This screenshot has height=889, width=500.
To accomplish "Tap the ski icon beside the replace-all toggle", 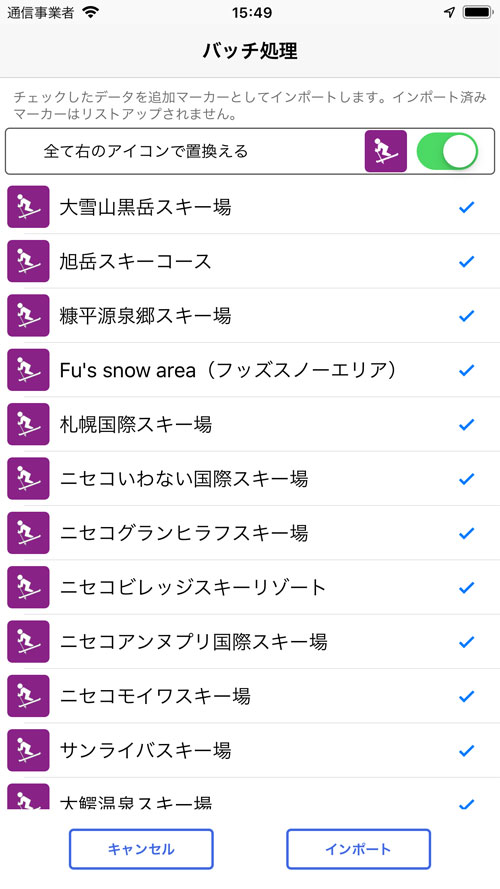I will tap(385, 151).
